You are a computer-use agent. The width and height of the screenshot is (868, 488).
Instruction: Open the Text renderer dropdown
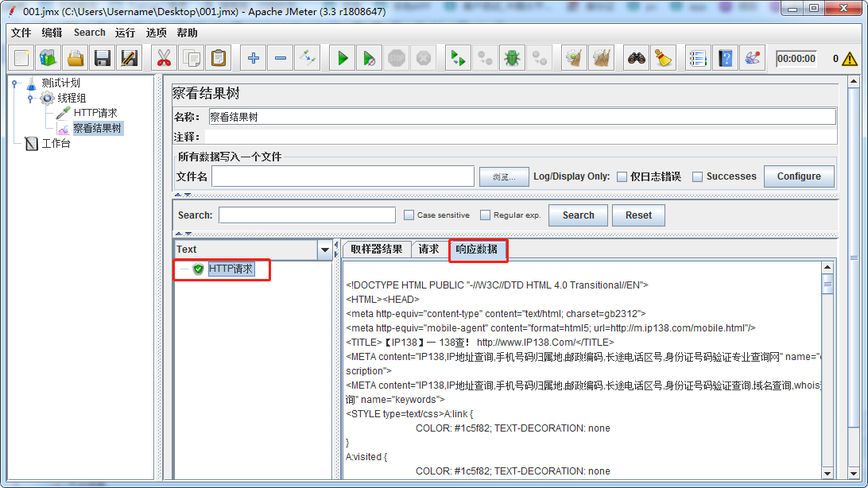[x=325, y=250]
